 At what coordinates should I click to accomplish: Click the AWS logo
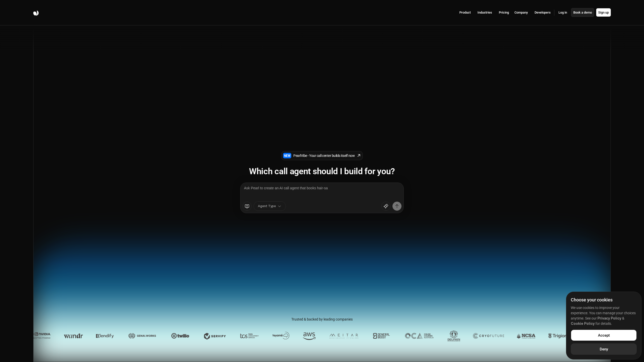click(309, 336)
